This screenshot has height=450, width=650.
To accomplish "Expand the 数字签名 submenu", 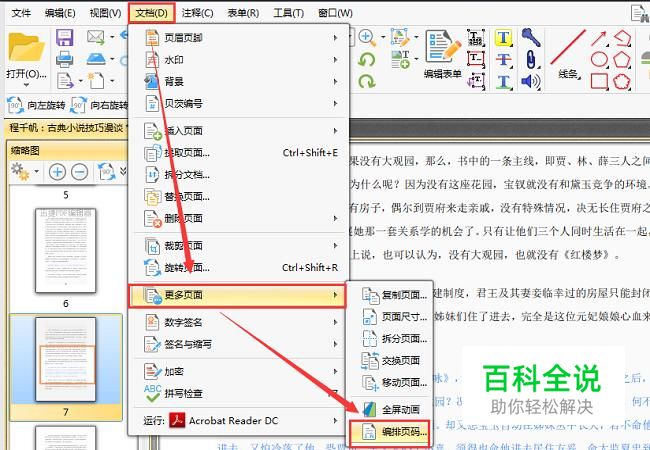I will [240, 322].
